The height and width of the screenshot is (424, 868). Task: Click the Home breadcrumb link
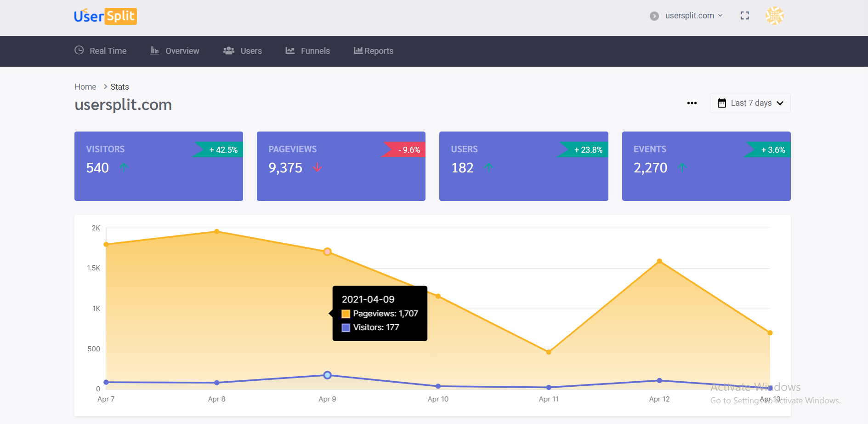[85, 86]
